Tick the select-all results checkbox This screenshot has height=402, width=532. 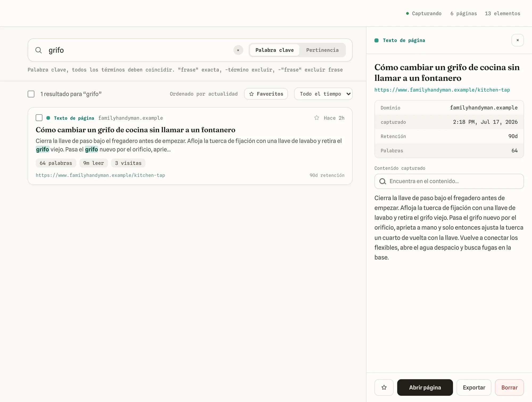tap(31, 94)
